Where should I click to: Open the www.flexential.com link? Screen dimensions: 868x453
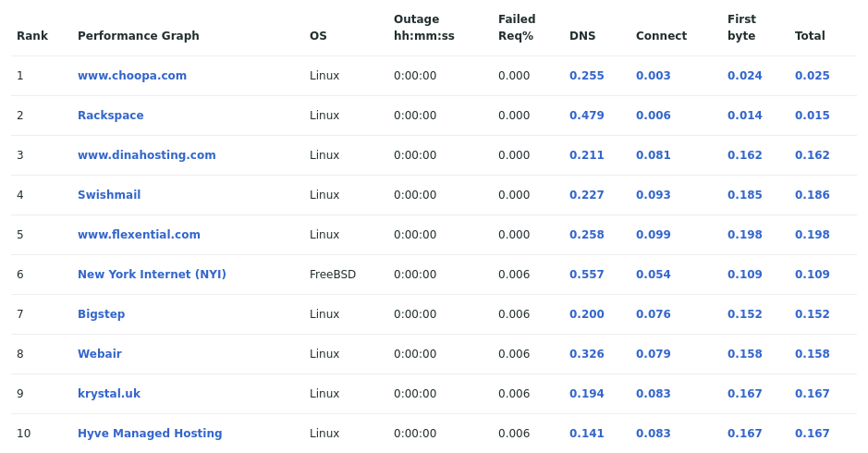click(139, 235)
